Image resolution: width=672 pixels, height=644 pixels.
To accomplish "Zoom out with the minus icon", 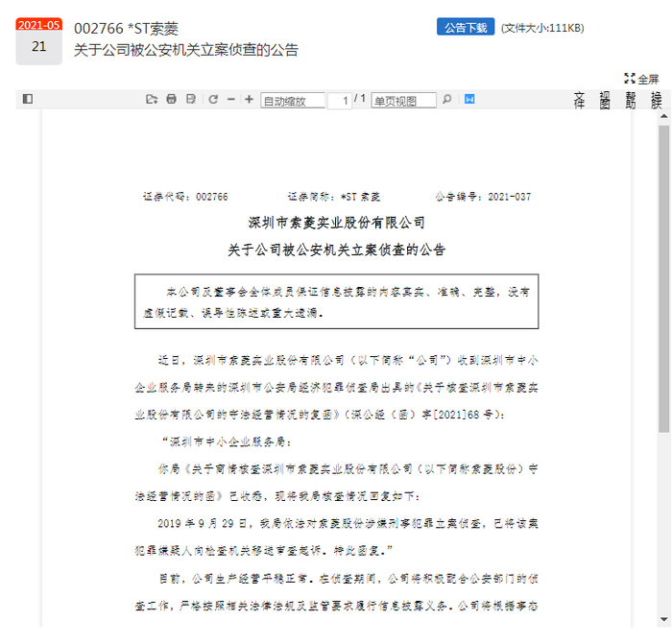I will pos(231,100).
